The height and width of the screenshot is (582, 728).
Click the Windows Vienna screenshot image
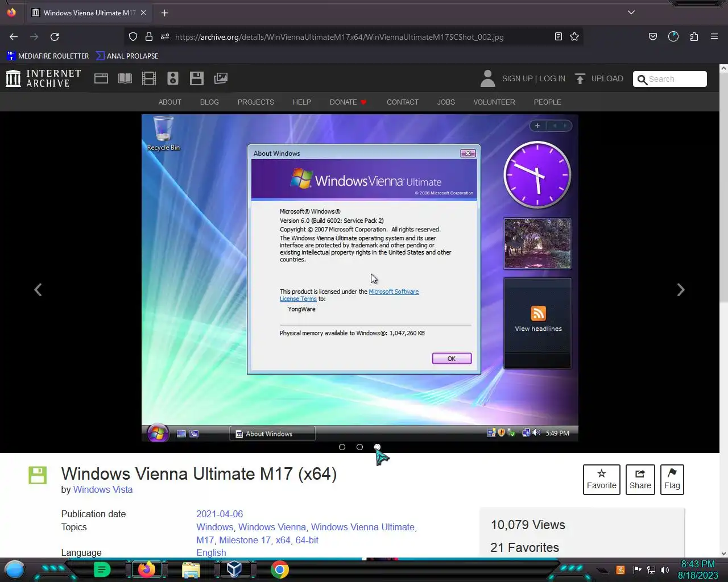point(360,278)
